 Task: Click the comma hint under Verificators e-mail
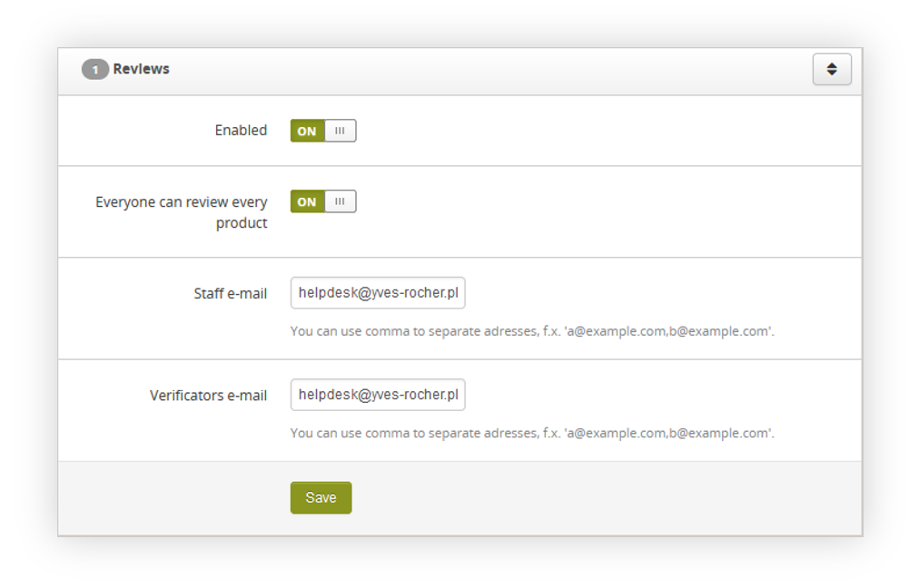(x=532, y=434)
